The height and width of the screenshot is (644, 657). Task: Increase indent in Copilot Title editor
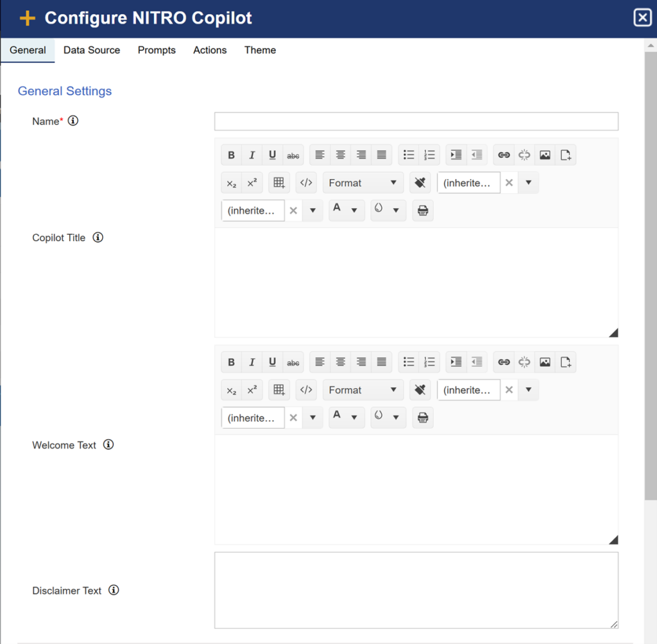point(456,155)
